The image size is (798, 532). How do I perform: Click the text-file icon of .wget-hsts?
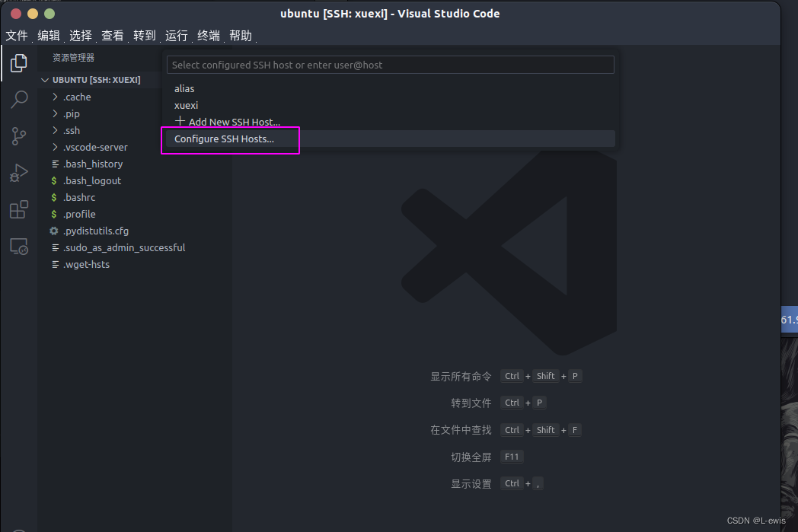click(x=55, y=264)
